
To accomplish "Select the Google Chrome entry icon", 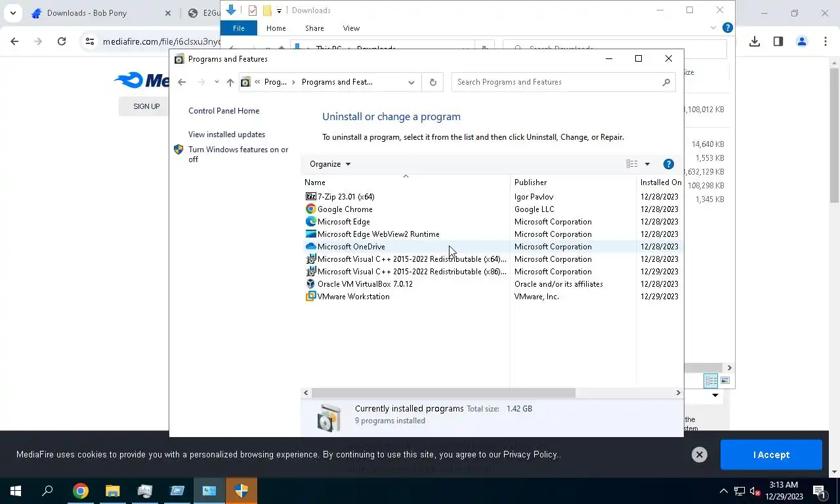I will 311,209.
